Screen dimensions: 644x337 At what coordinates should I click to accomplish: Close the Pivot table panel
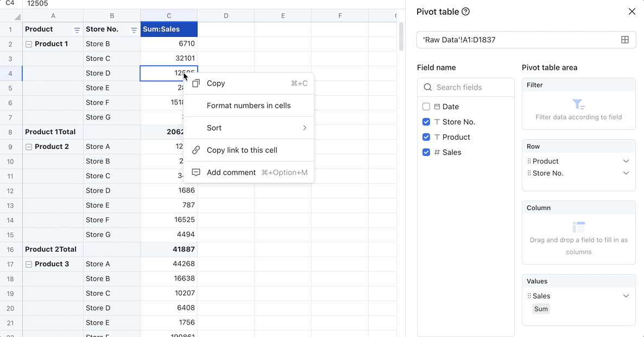pyautogui.click(x=632, y=11)
